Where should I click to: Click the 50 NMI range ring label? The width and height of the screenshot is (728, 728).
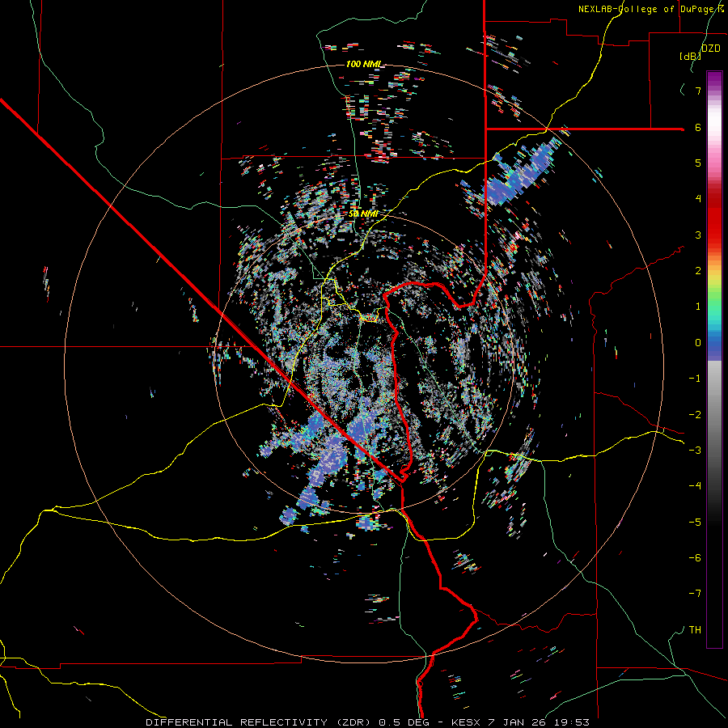point(363,214)
